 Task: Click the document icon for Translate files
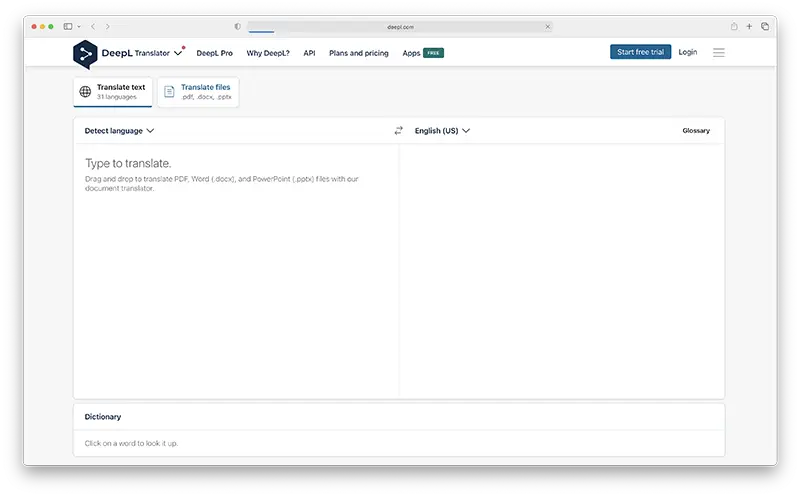(169, 92)
